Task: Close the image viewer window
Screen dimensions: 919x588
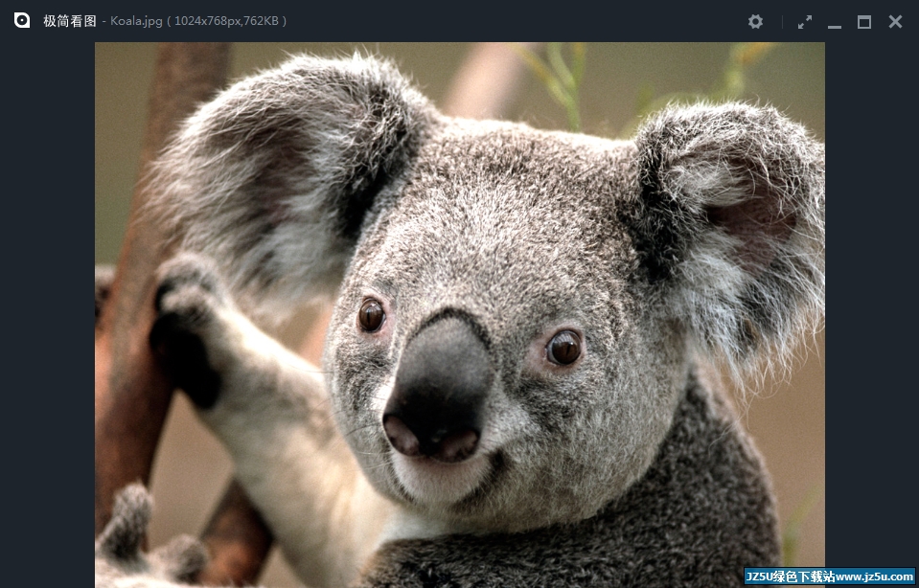Action: [895, 22]
